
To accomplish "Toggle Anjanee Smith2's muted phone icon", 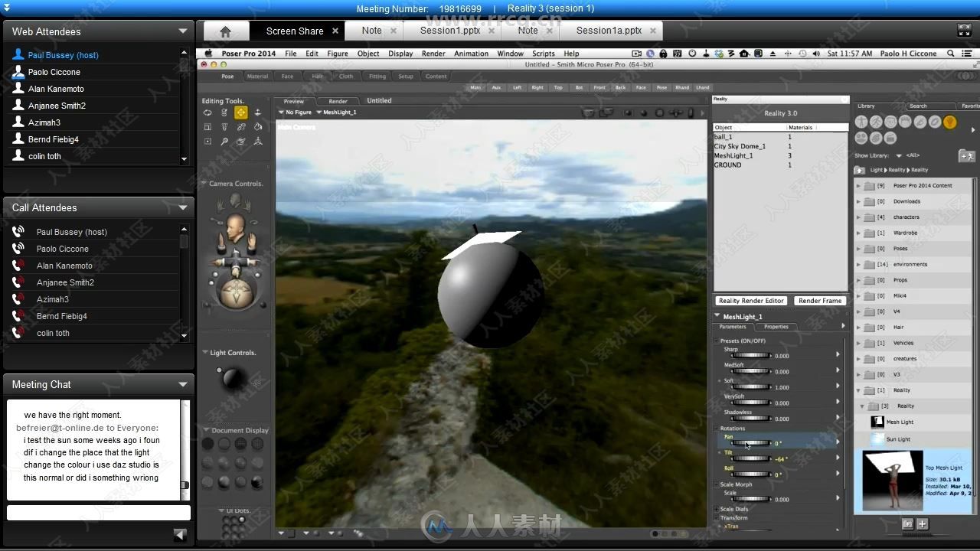I will 18,282.
